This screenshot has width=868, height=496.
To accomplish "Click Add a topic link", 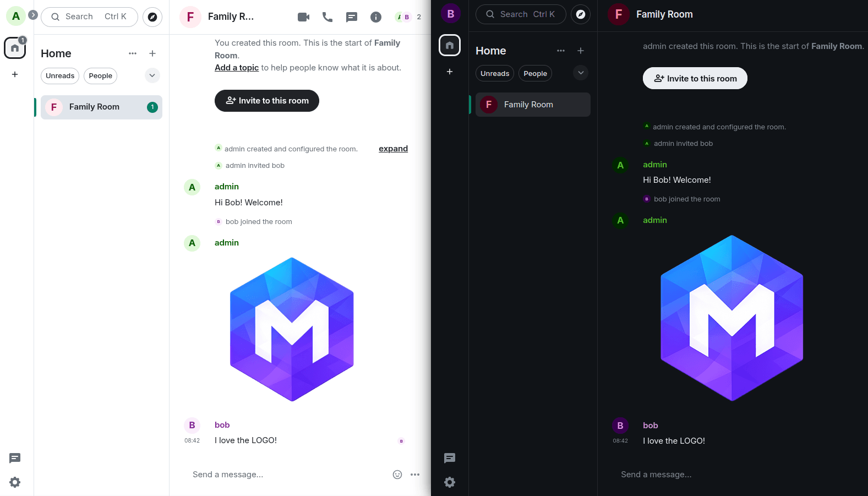I will pyautogui.click(x=237, y=68).
